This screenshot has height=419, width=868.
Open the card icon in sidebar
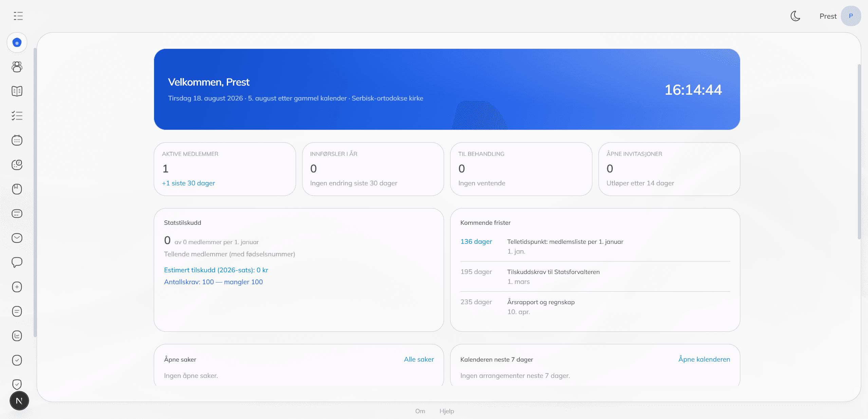point(17,214)
